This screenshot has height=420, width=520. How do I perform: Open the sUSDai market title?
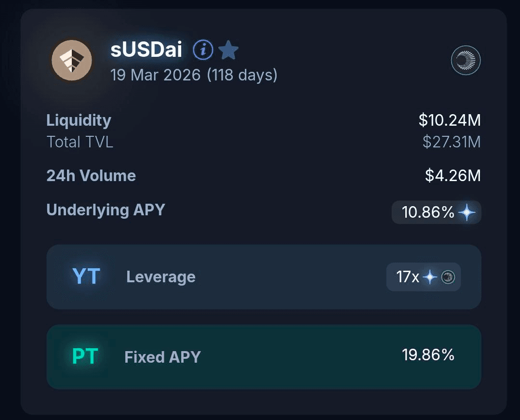coord(146,50)
